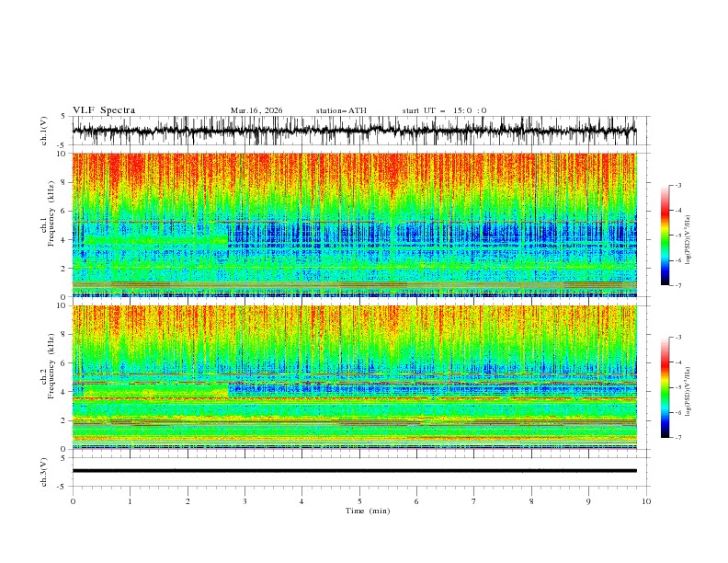Screen dimensions: 728x563
Task: Click the ch.1 colorbar "log(PSD)(V²/Hz)" label
Action: (x=688, y=240)
